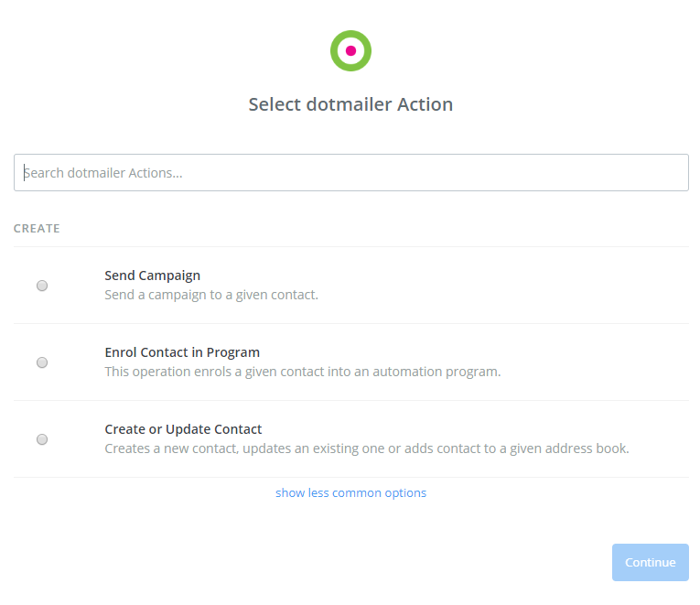Screen dimensions: 700x605
Task: Click the CREATE section heading
Action: (x=37, y=229)
